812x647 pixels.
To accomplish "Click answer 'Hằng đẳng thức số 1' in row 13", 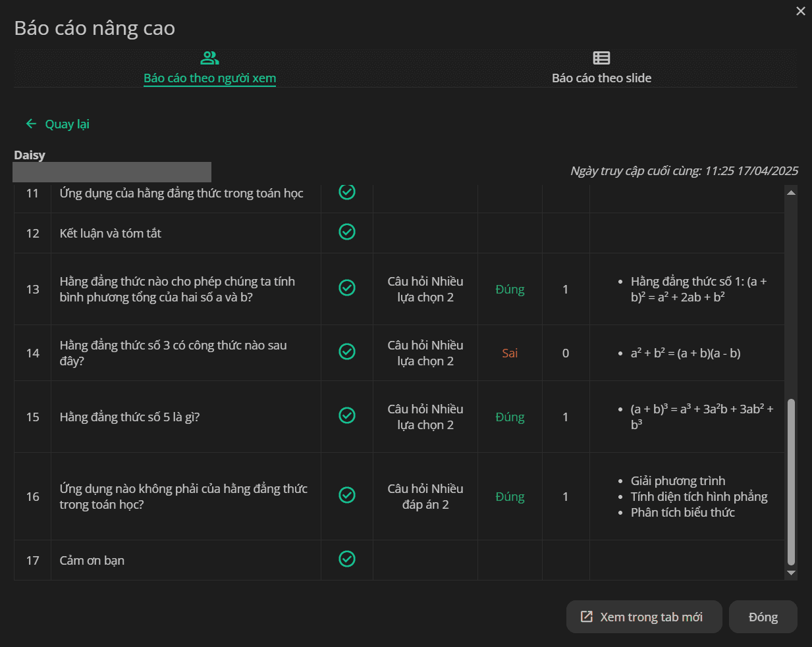I will point(699,289).
